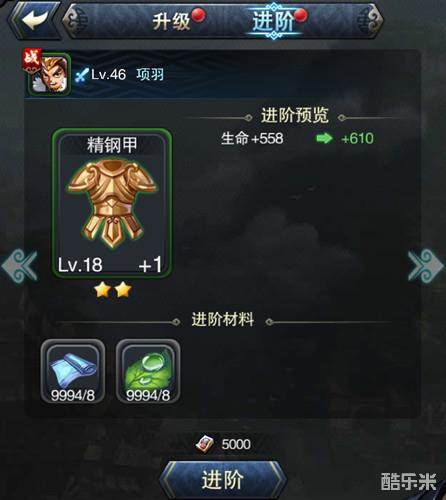Screen dimensions: 446x500
Task: Tap the two-star rating under armor
Action: 113,290
